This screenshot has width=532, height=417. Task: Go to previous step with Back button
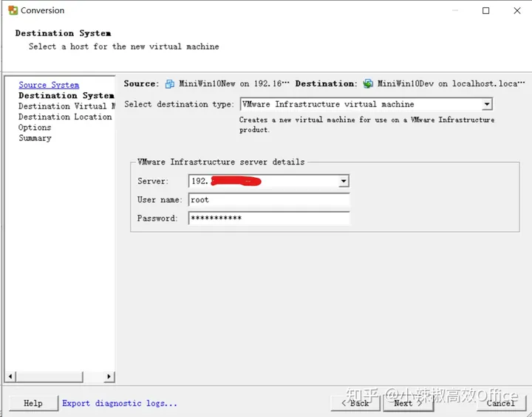355,403
